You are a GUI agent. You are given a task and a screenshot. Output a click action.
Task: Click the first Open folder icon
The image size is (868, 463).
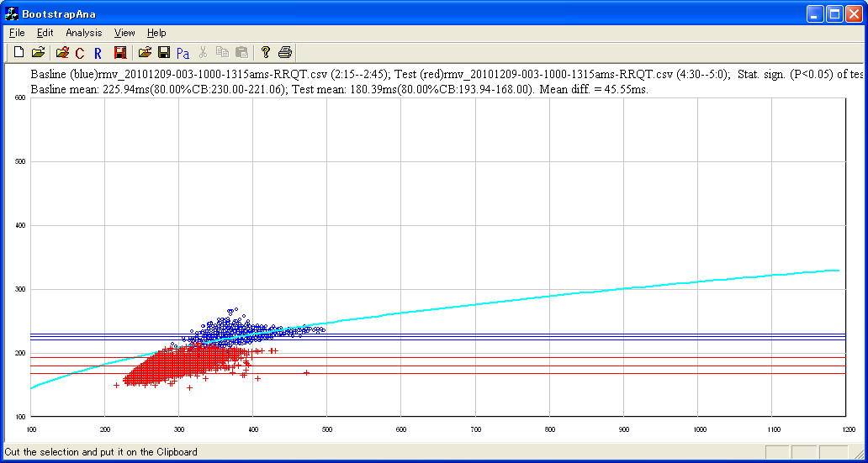point(38,53)
